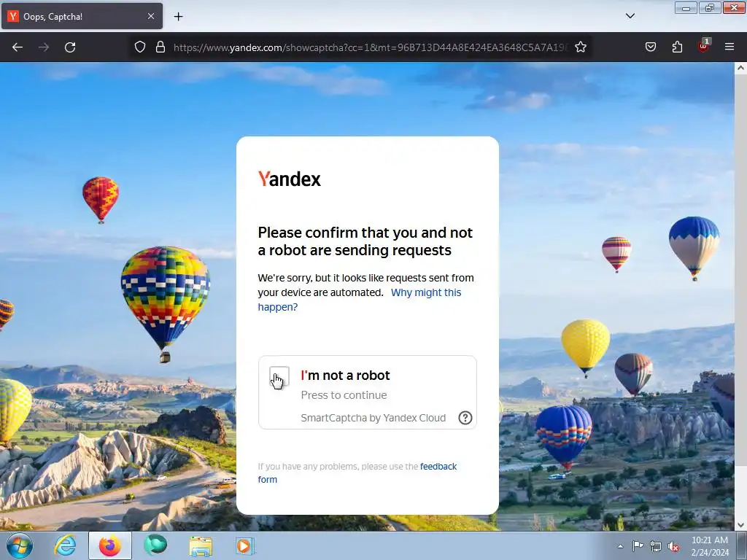Open the clock showing 10:21 AM

(x=710, y=546)
